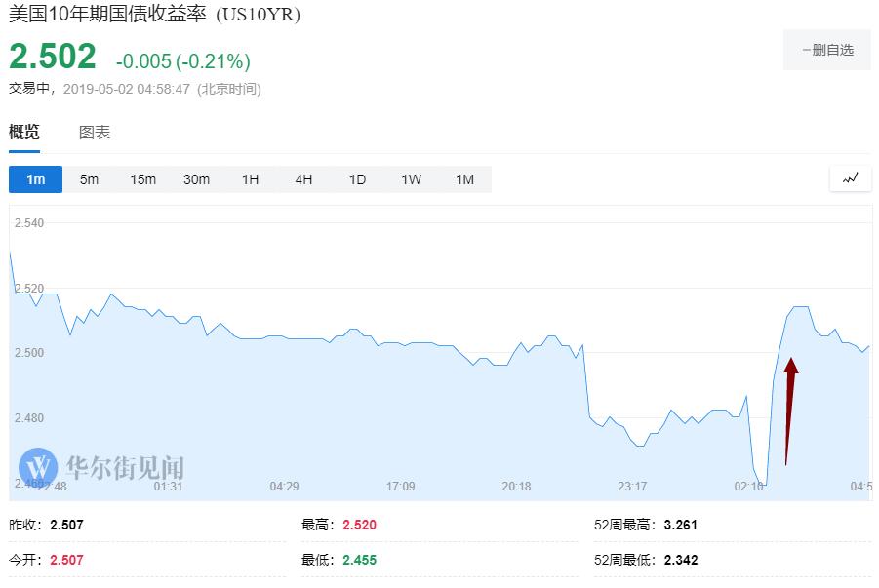Click the 最低 value 2.455
Screen dimensions: 879x588
point(359,560)
